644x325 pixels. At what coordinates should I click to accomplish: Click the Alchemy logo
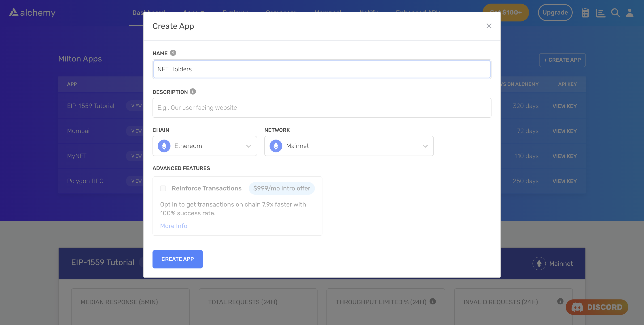(x=32, y=13)
